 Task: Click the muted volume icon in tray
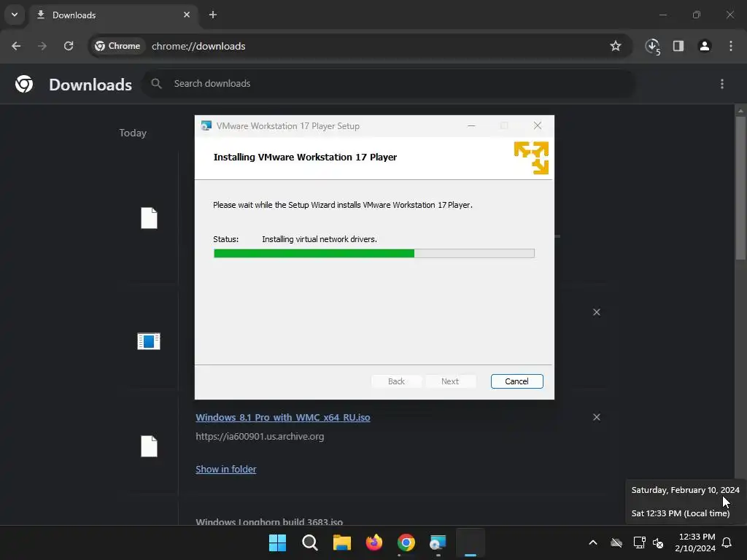[x=658, y=542]
